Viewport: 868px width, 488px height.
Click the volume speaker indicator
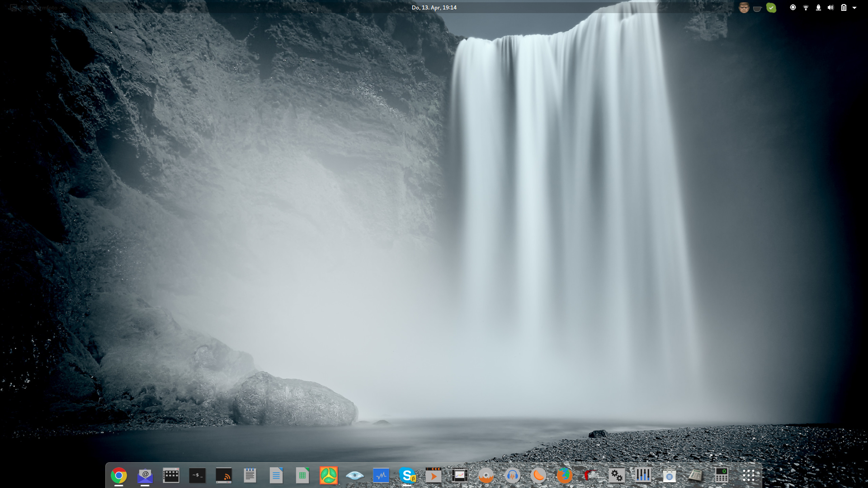(x=830, y=8)
